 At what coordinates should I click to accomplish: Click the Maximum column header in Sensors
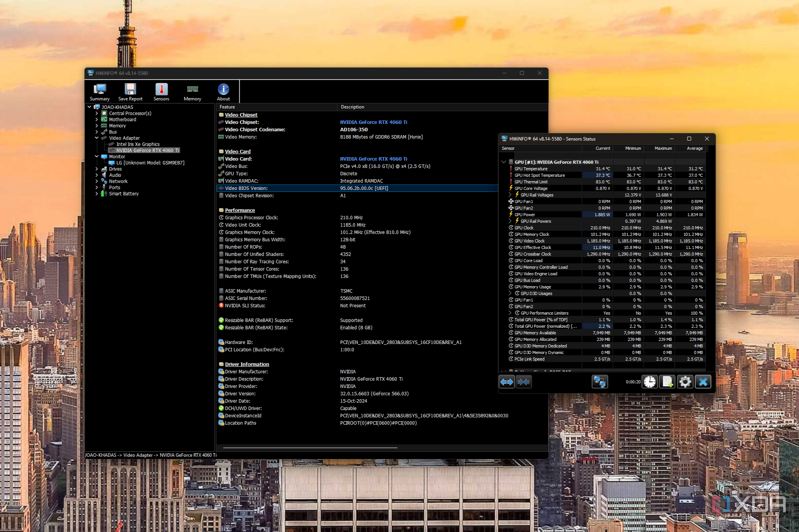[x=659, y=148]
